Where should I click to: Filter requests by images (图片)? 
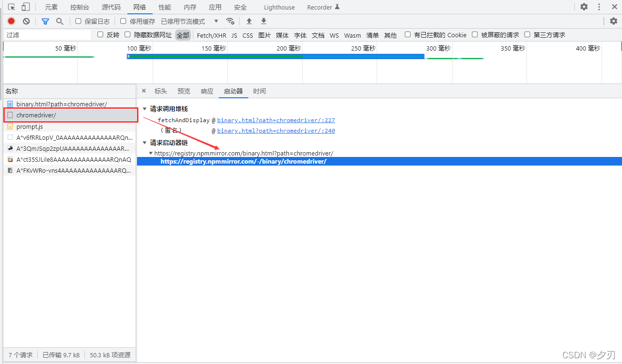(x=264, y=35)
